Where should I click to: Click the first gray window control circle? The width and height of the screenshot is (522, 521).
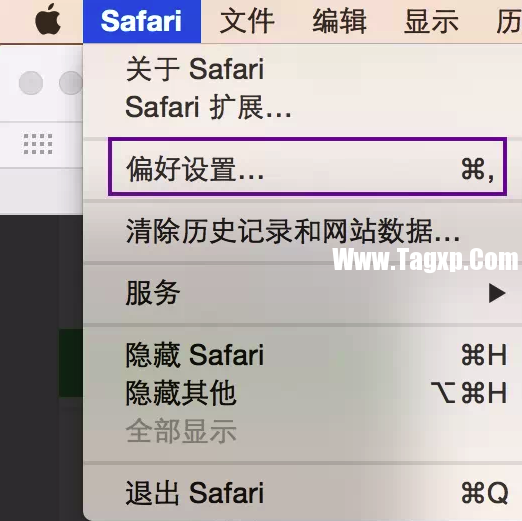pos(31,83)
